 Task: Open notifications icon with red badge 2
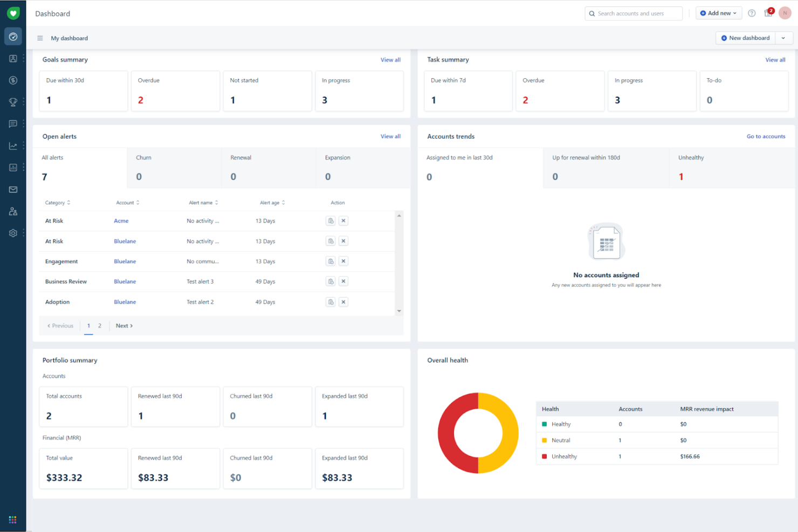768,13
